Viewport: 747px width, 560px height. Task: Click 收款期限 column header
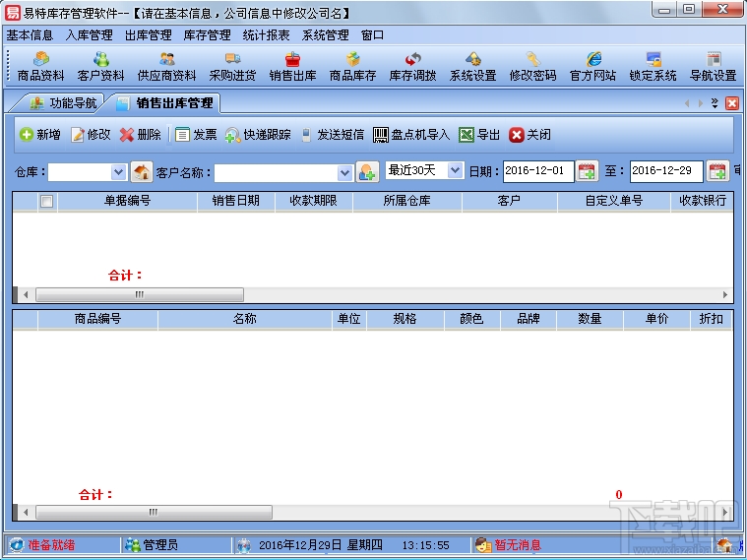pyautogui.click(x=314, y=201)
